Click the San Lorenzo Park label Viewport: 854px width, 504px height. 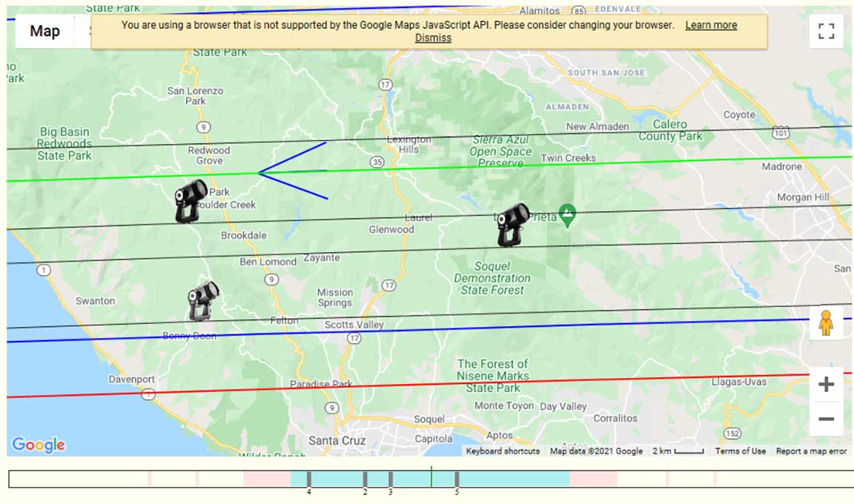point(195,96)
